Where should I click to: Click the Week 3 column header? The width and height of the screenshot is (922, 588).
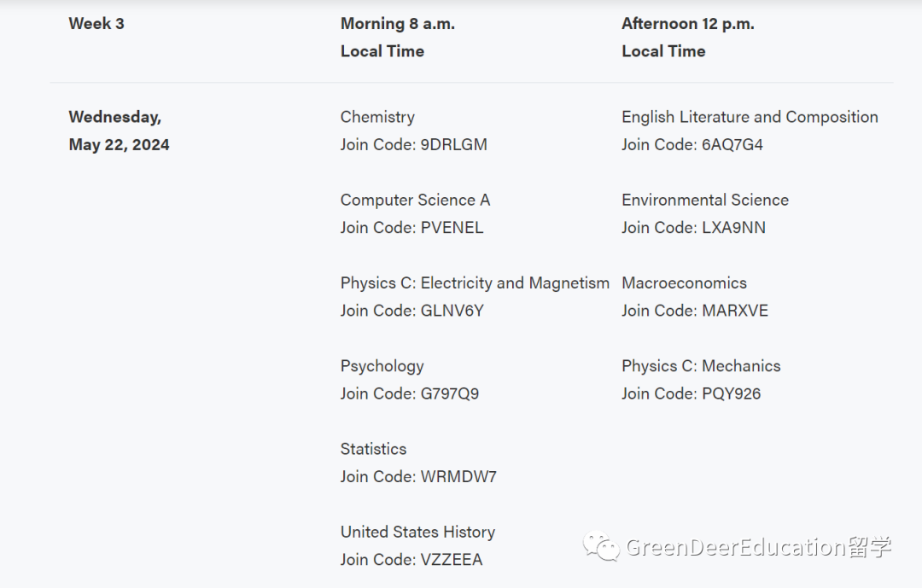pyautogui.click(x=96, y=24)
